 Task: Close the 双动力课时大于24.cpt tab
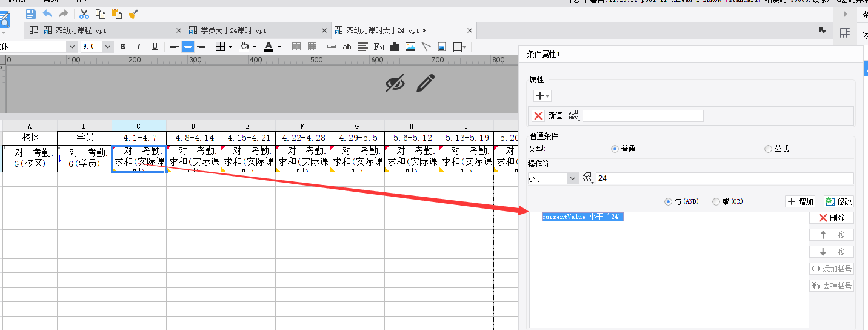tap(469, 30)
